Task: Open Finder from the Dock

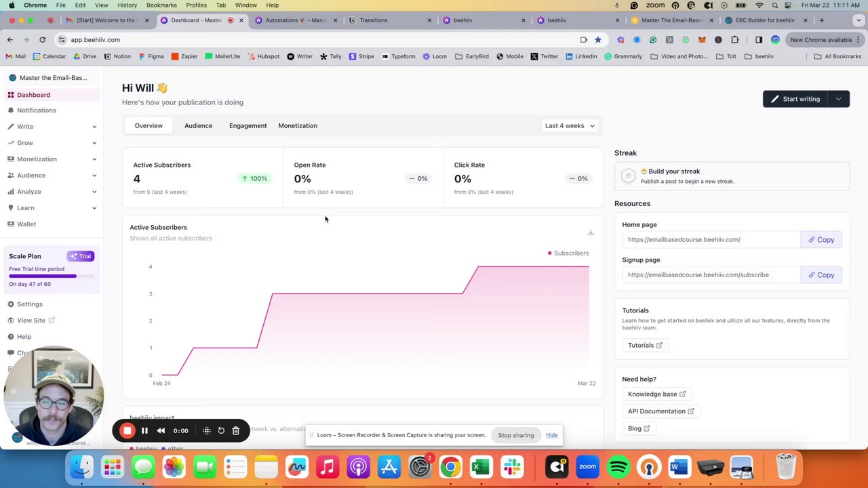Action: tap(82, 467)
